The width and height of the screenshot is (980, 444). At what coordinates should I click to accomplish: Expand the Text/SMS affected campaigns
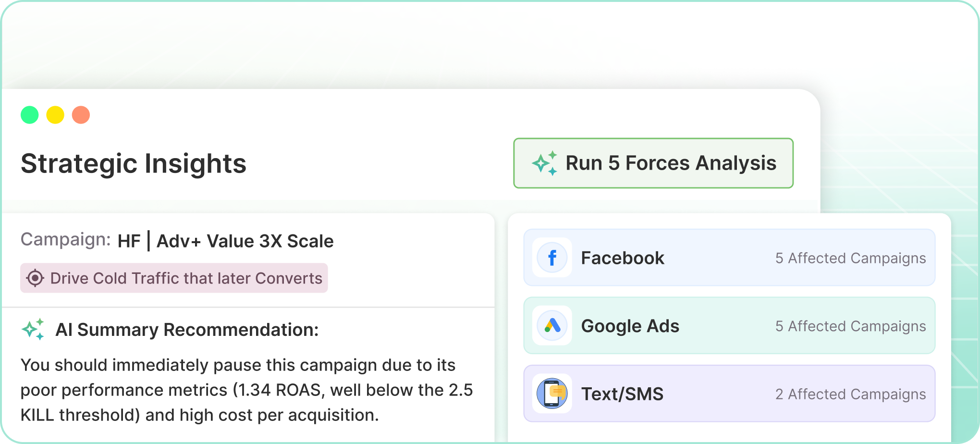[850, 394]
